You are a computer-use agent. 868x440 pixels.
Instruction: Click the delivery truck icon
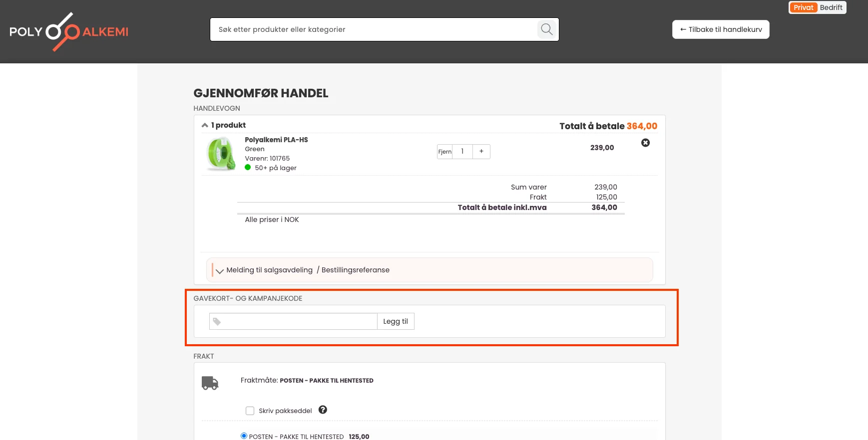[210, 383]
